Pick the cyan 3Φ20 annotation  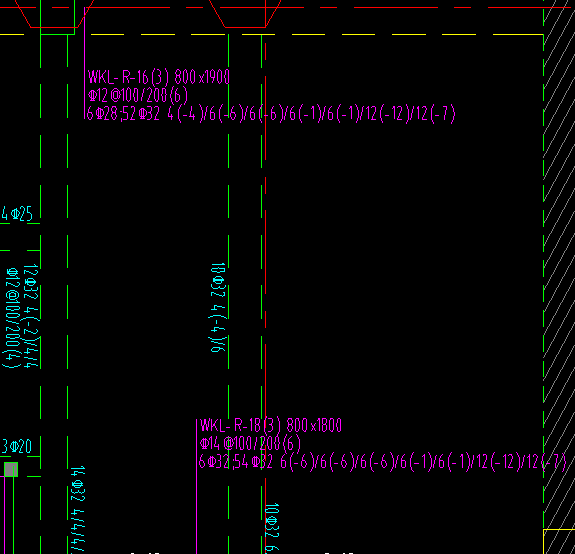tap(17, 447)
